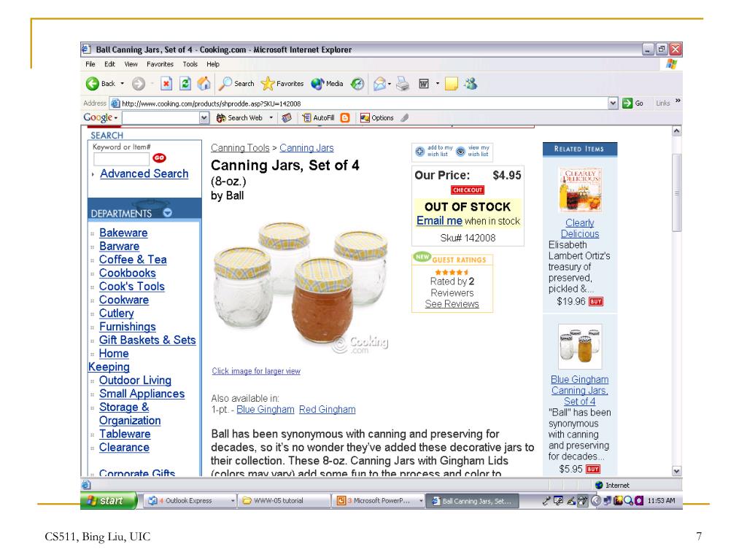
Task: Switch to WWW-05 tutorial taskbar folder
Action: 284,500
